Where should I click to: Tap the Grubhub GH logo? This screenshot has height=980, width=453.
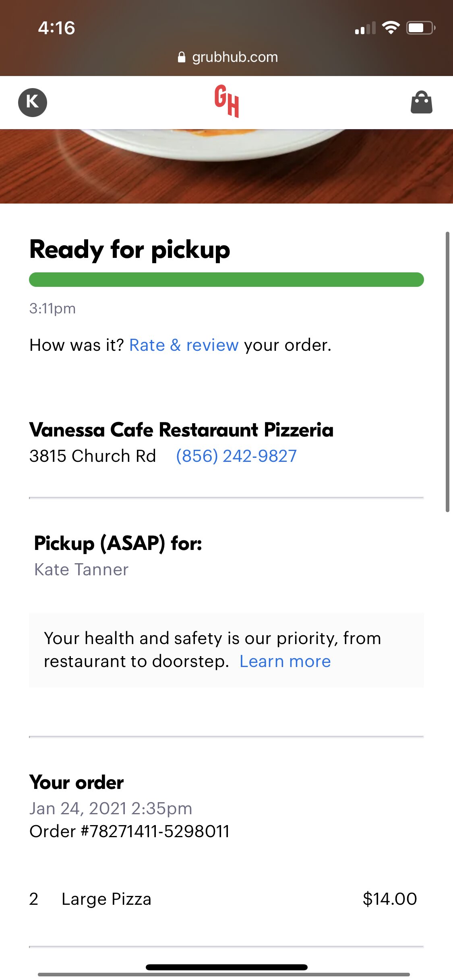[x=227, y=101]
